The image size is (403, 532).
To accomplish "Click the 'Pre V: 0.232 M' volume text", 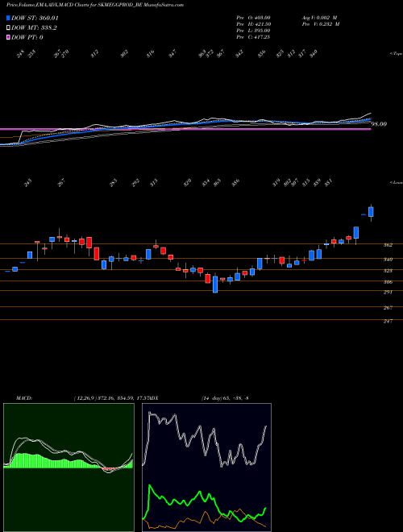I will (x=321, y=24).
